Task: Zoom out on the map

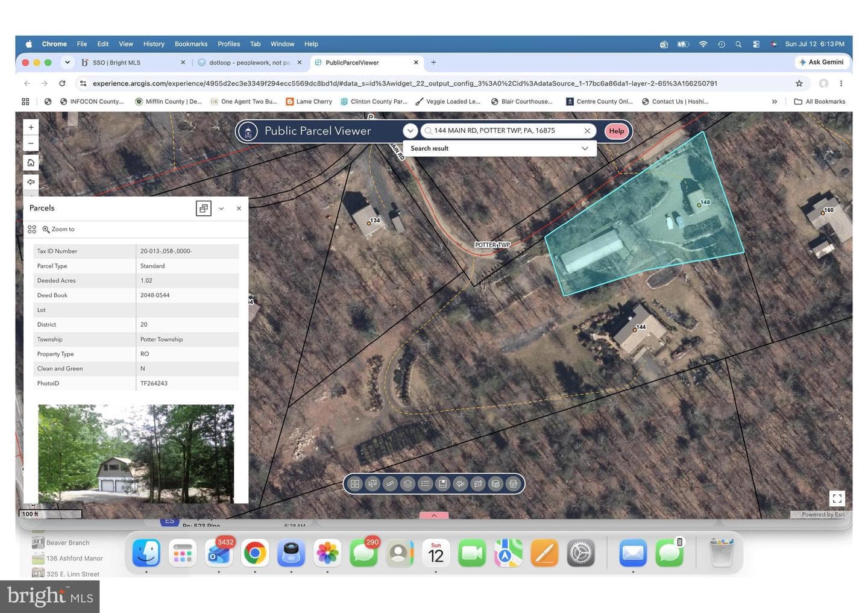Action: 31,143
